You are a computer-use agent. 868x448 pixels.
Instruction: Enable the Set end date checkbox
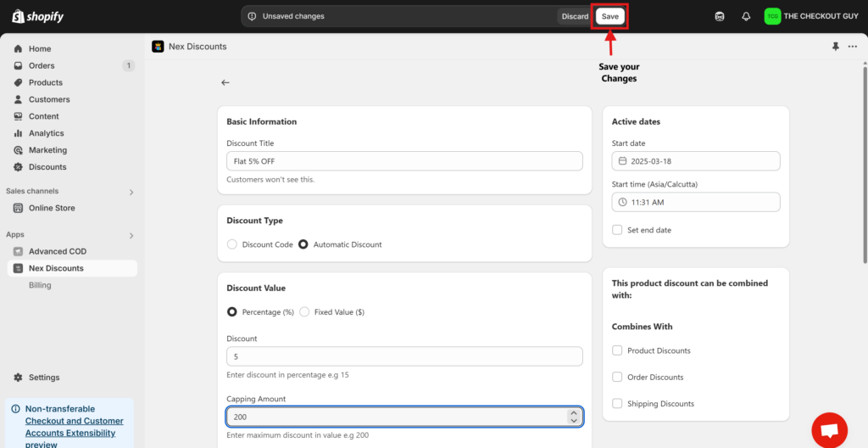[x=617, y=230]
